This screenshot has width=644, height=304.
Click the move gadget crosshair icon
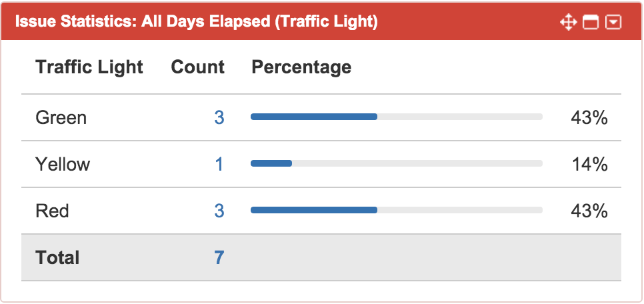(568, 23)
